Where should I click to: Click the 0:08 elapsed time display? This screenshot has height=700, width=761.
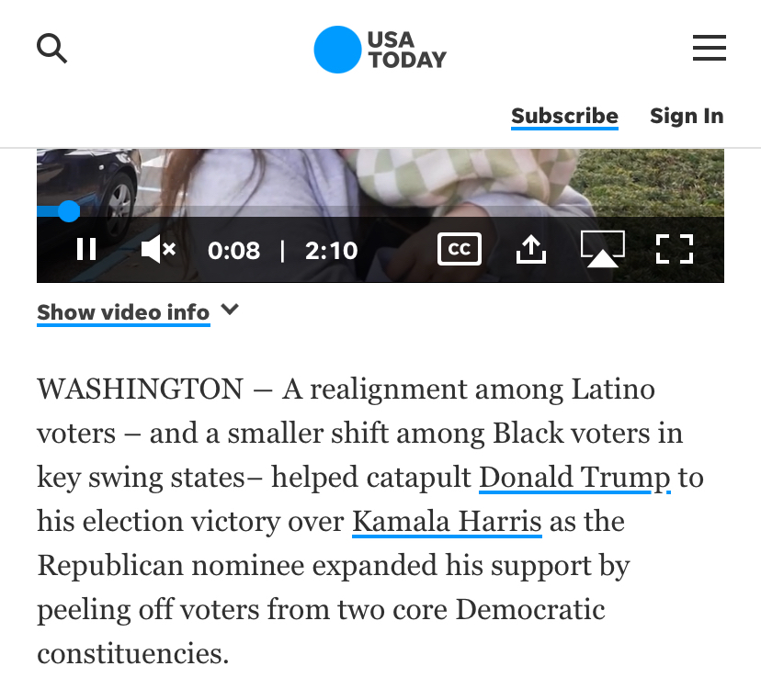pyautogui.click(x=234, y=250)
